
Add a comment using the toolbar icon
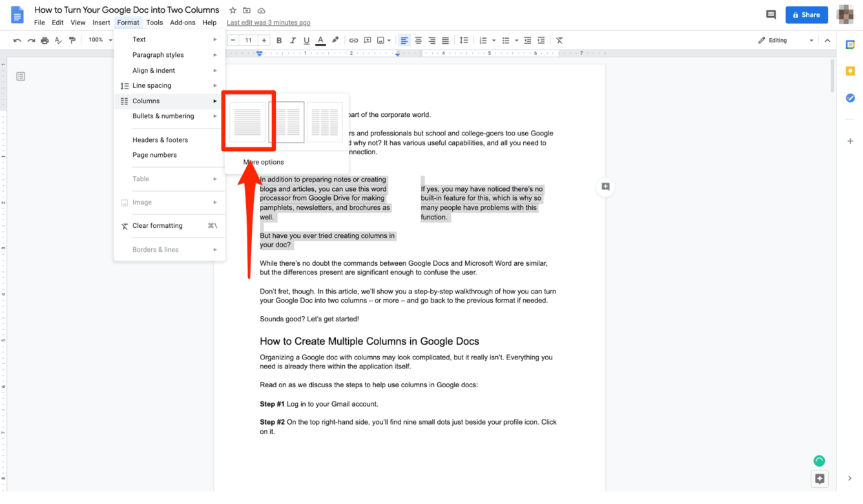(x=368, y=40)
